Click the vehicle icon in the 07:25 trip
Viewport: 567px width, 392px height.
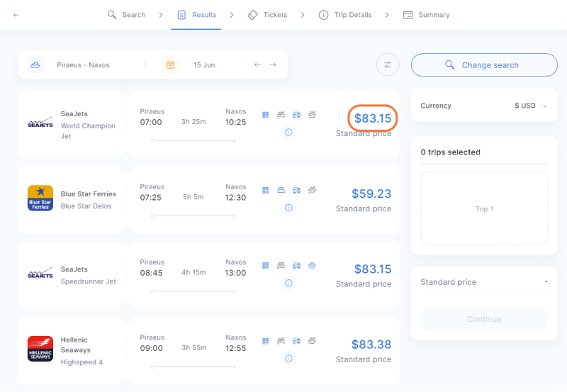[296, 190]
